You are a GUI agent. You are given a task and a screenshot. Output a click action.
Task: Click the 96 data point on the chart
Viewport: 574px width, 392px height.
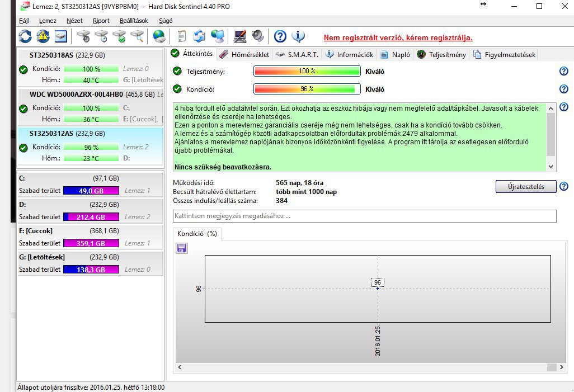pyautogui.click(x=378, y=289)
